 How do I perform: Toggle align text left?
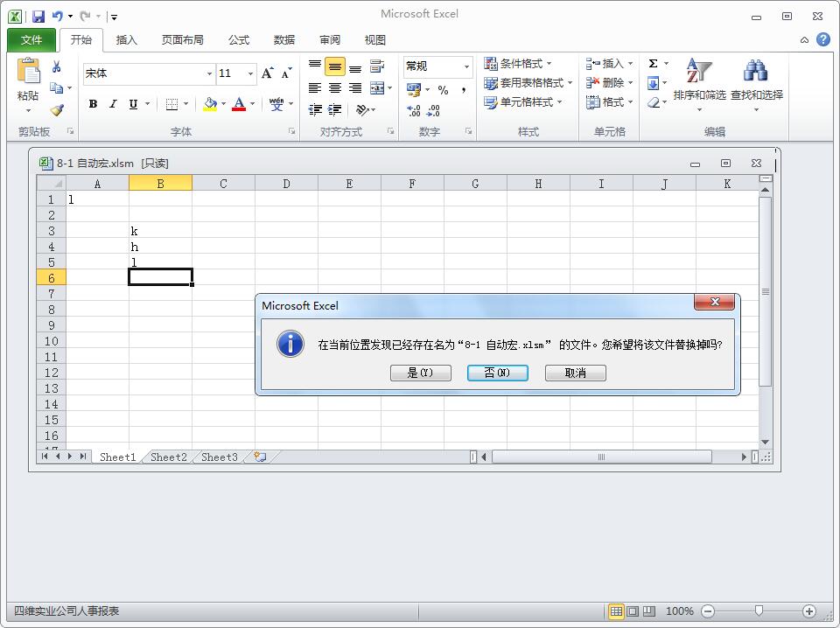pyautogui.click(x=315, y=87)
